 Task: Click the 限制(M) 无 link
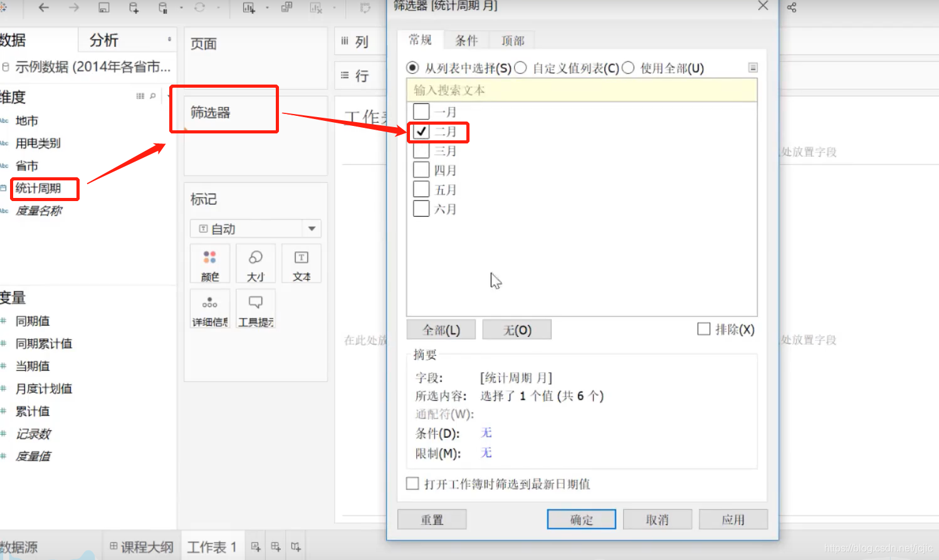click(x=486, y=453)
